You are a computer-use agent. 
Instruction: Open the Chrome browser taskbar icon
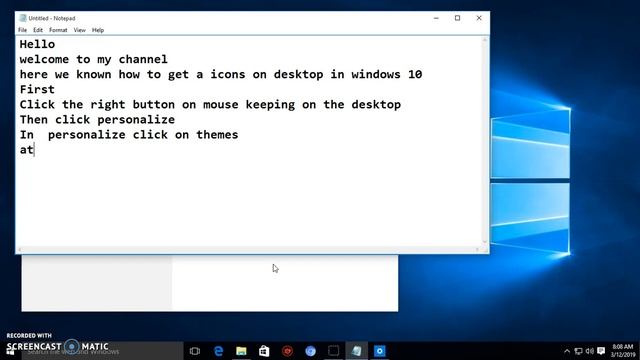tap(310, 351)
